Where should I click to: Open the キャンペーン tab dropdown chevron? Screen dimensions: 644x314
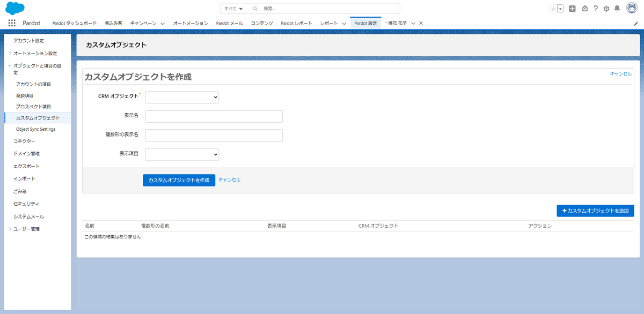[163, 24]
